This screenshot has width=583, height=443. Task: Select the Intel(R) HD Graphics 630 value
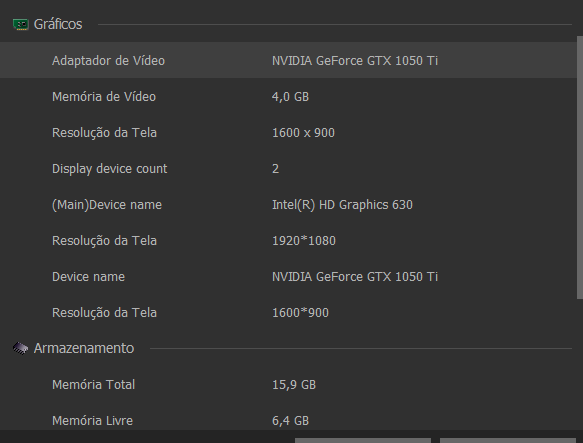[342, 205]
